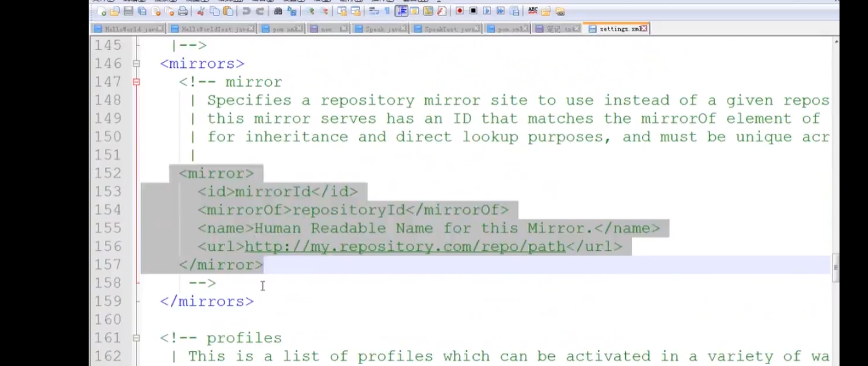This screenshot has height=366, width=868.
Task: Select the settings.xml tab
Action: [616, 29]
